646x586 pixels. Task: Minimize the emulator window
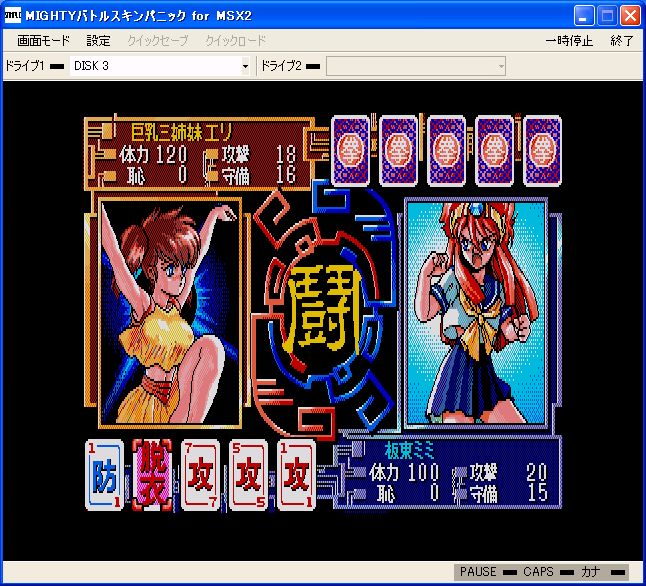[584, 16]
